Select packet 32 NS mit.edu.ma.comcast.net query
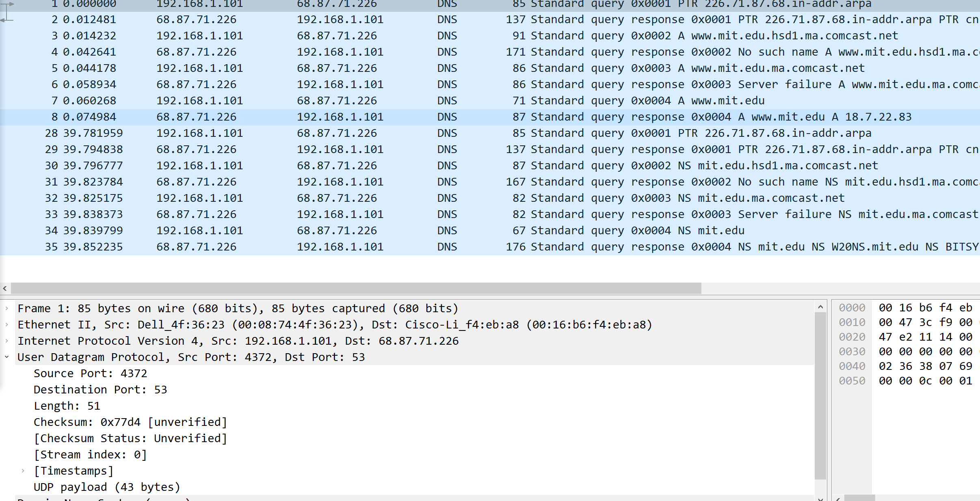980x501 pixels. pyautogui.click(x=490, y=198)
